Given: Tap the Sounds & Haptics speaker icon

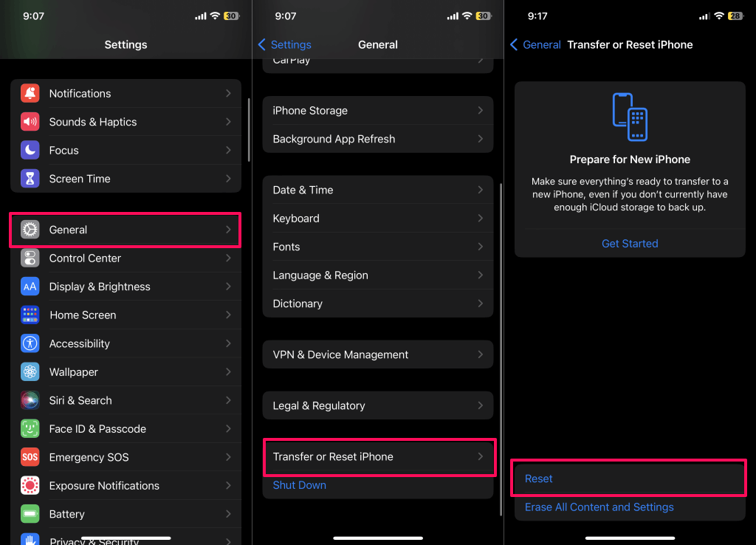Looking at the screenshot, I should click(30, 122).
